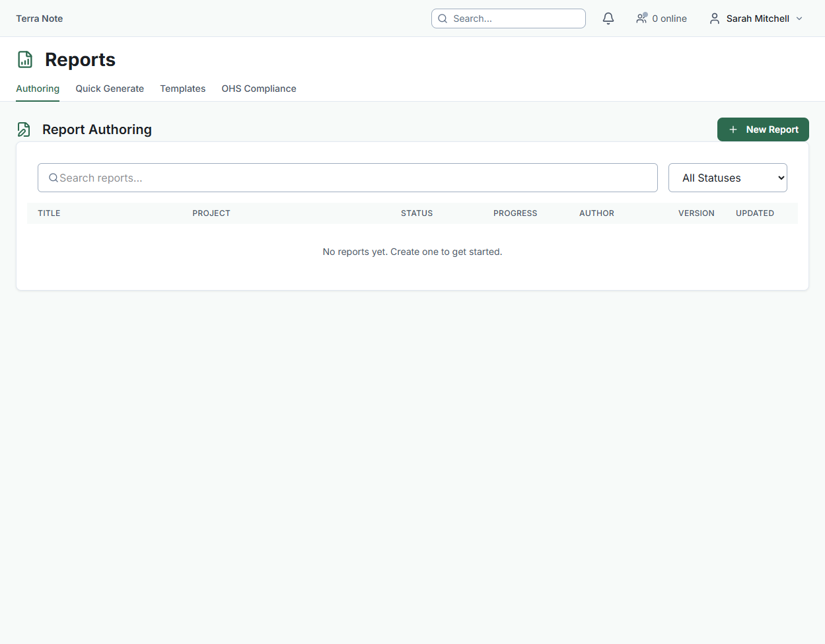Click the plus icon on New Report
Viewport: 825px width, 644px height.
click(x=733, y=129)
